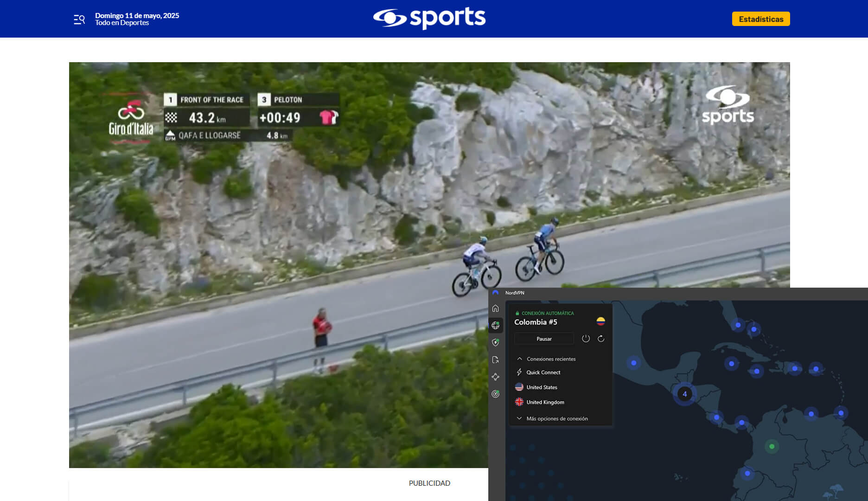Screen dimensions: 868x501
Task: Select the globe icon in NordVPN sidebar
Action: (x=496, y=325)
